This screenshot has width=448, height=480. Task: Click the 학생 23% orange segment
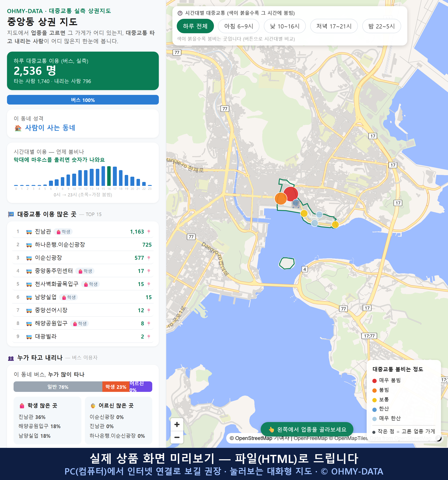(116, 387)
